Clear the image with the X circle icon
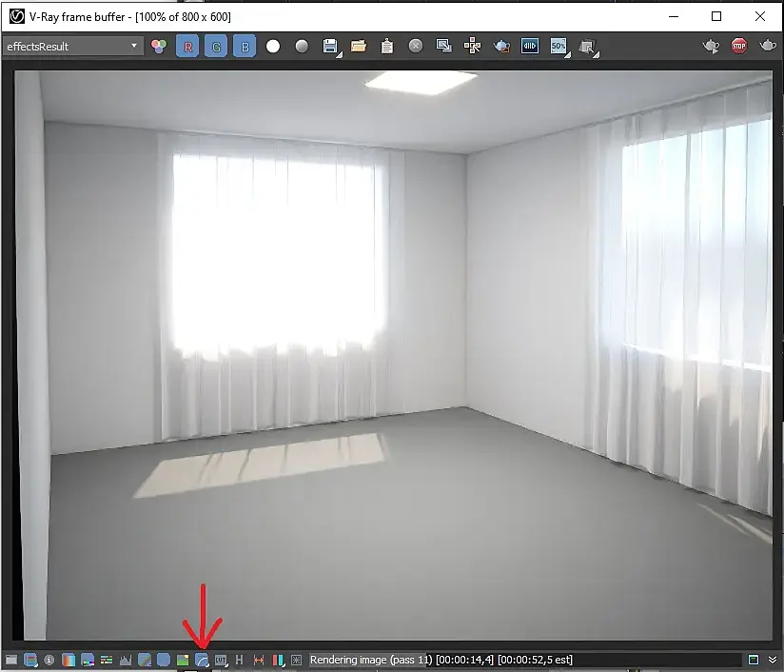784x672 pixels. [416, 47]
